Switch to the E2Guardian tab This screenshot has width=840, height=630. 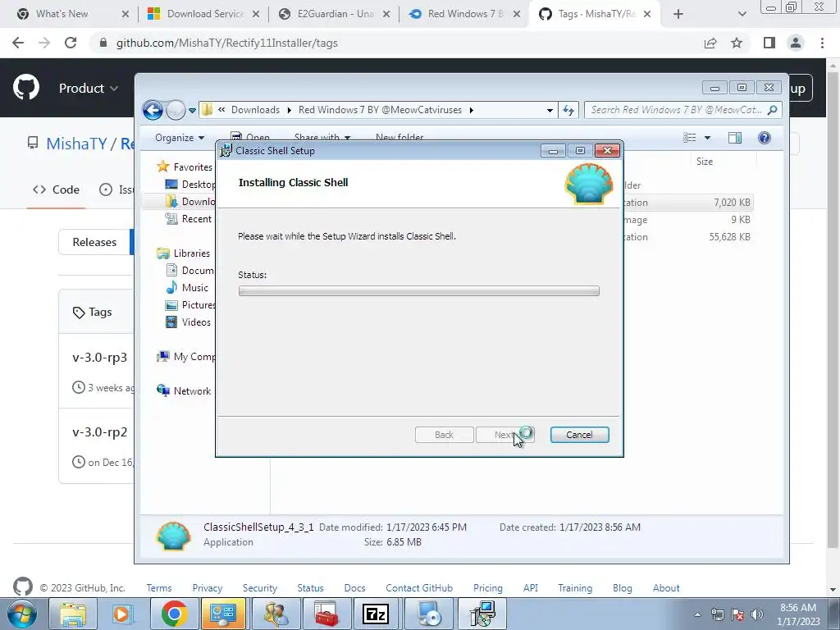[334, 14]
